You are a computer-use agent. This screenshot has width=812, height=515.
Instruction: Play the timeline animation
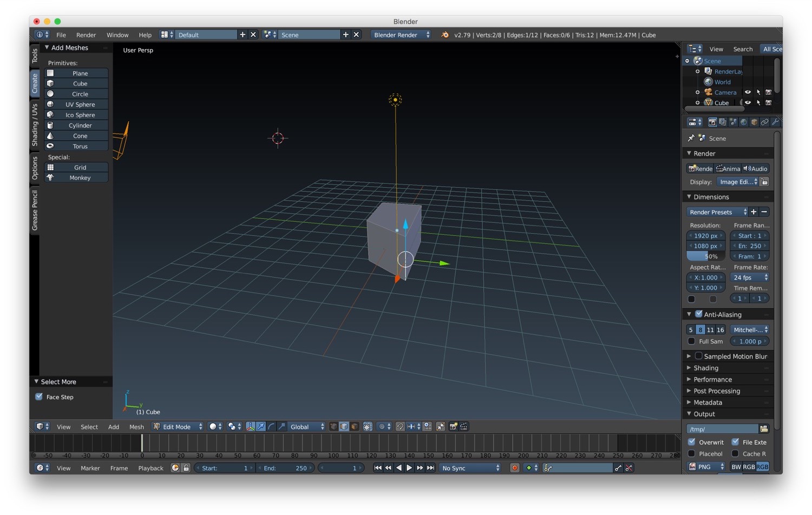click(409, 468)
